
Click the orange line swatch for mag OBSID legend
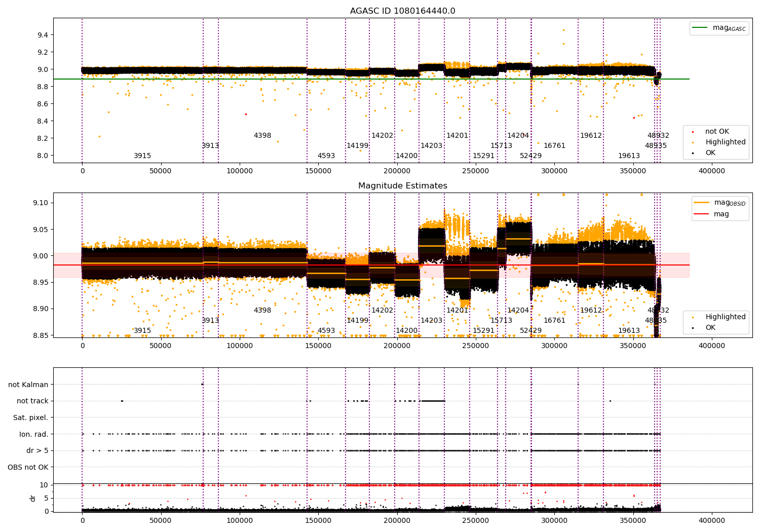(702, 203)
